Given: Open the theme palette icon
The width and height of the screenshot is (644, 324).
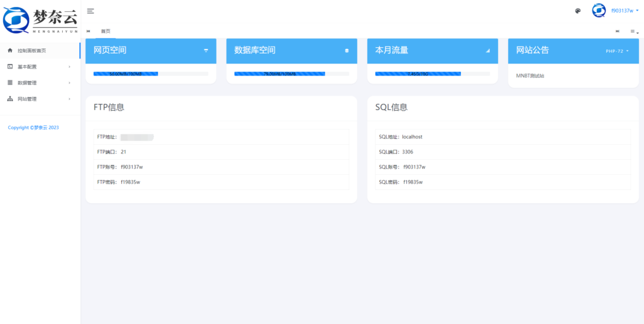Looking at the screenshot, I should click(x=578, y=11).
